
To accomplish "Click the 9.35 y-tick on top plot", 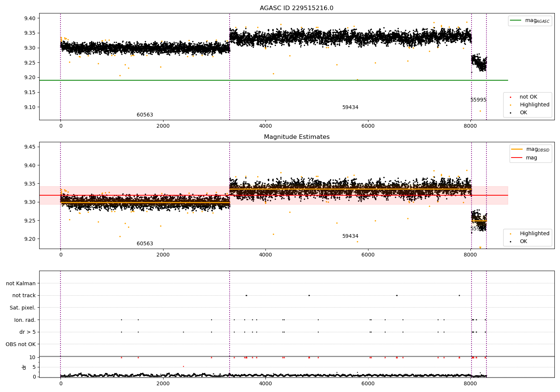I will pyautogui.click(x=30, y=33).
